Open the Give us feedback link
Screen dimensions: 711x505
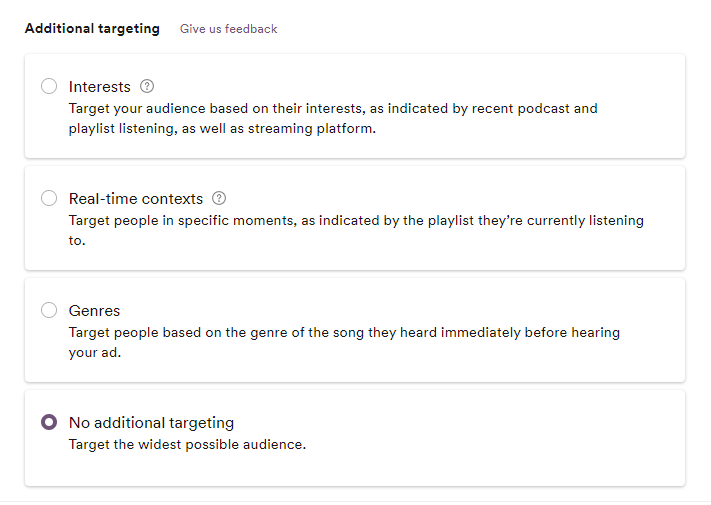(229, 29)
